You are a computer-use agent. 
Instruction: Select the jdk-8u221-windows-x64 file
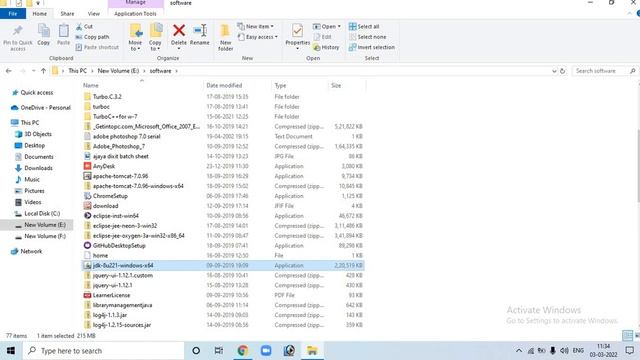pos(223,265)
